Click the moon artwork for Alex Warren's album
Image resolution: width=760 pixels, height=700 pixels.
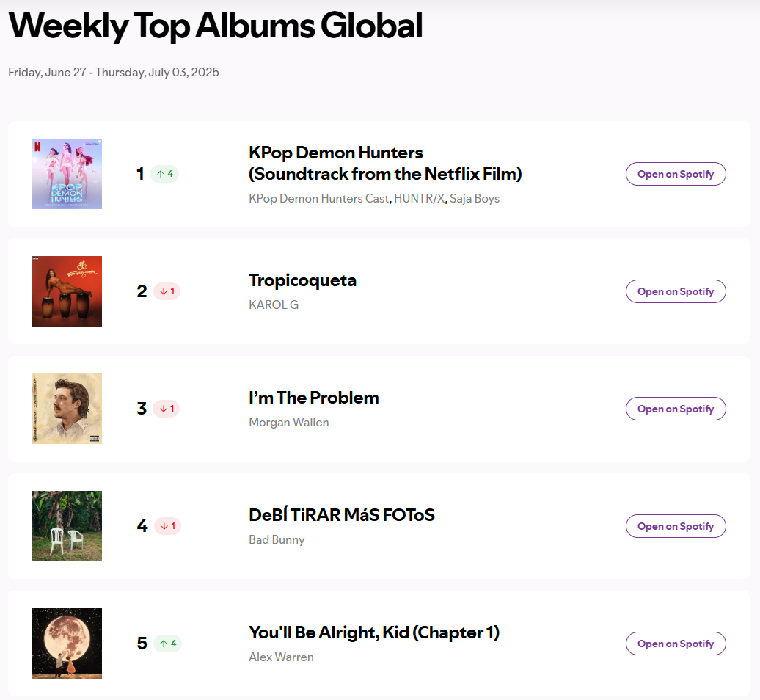click(x=67, y=644)
